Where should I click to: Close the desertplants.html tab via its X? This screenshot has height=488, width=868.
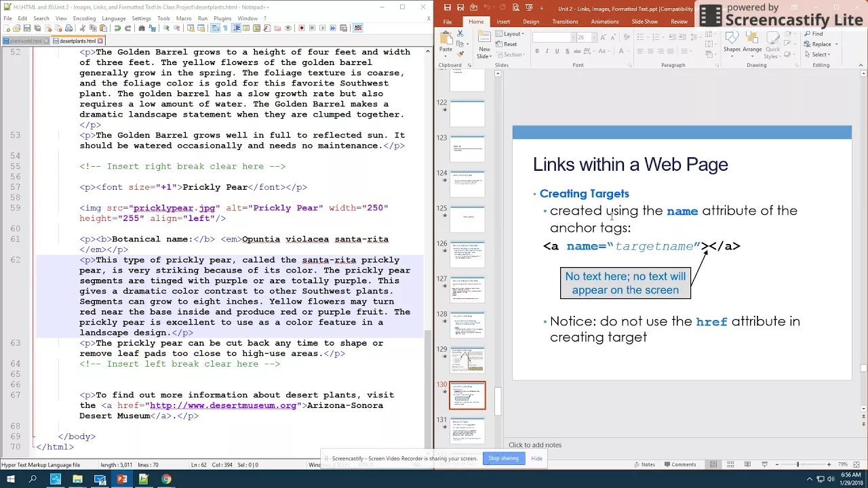pos(100,41)
